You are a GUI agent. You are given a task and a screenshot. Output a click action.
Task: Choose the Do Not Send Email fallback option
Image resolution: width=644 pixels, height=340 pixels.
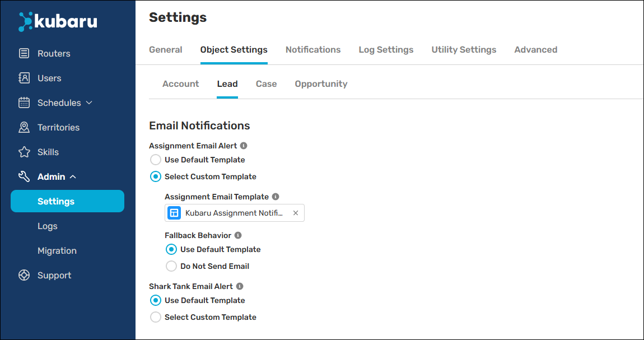pos(171,266)
